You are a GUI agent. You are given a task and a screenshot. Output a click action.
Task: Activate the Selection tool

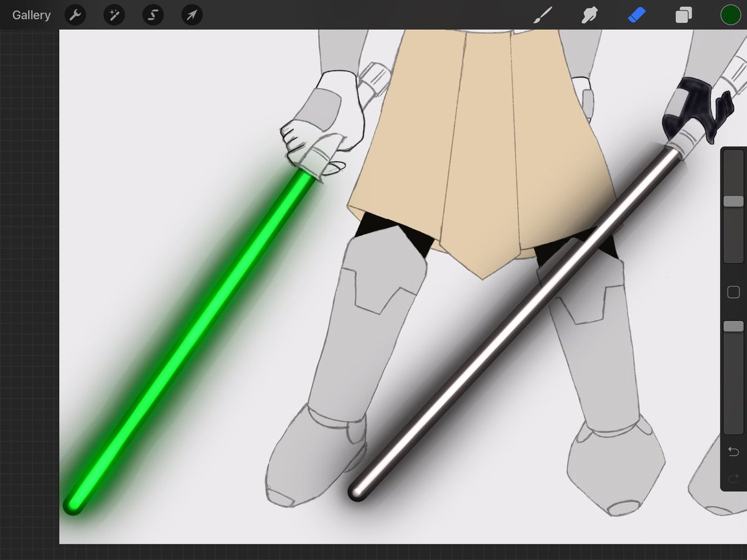[153, 15]
